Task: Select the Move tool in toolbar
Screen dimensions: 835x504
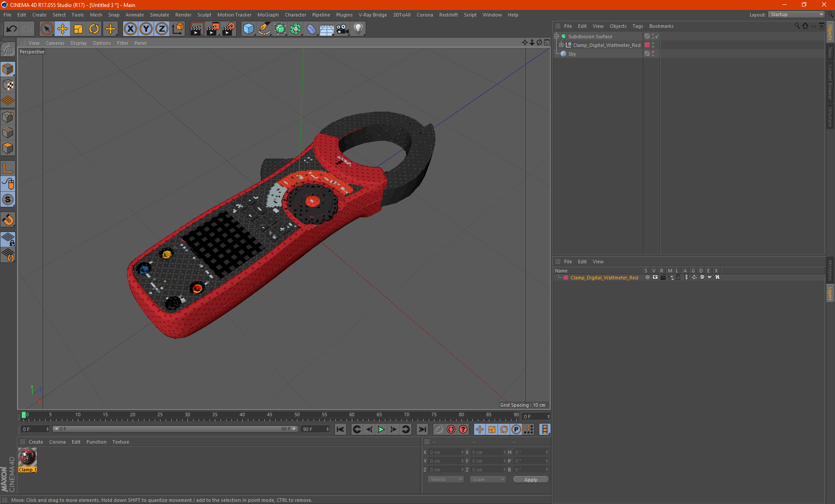Action: click(63, 29)
